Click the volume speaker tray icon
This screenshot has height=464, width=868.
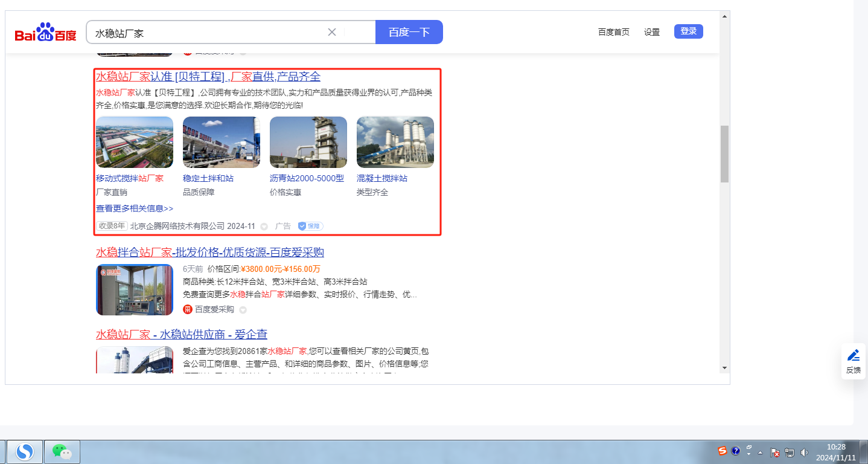[x=804, y=452]
